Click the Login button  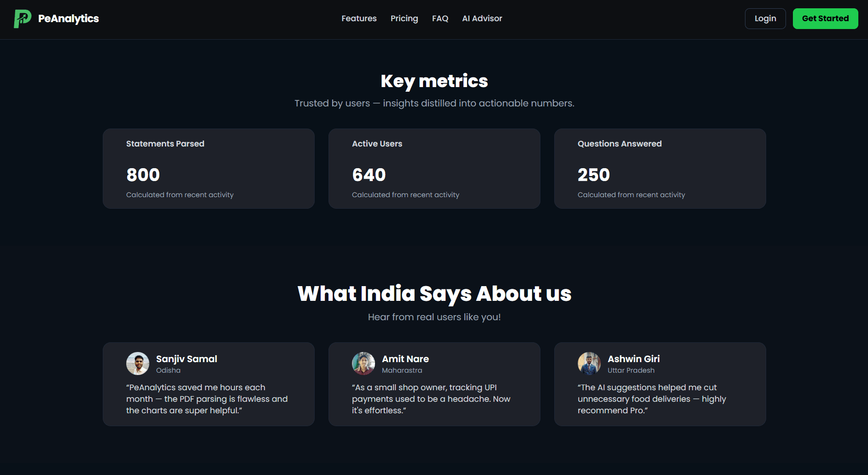point(765,18)
